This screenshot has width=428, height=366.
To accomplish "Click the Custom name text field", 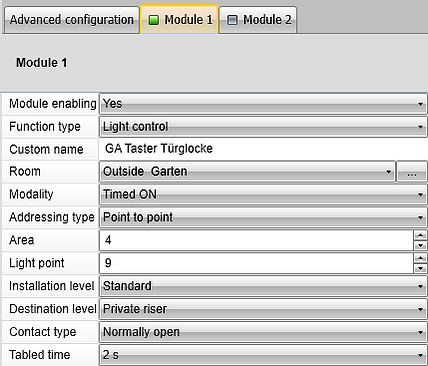I will tap(263, 149).
